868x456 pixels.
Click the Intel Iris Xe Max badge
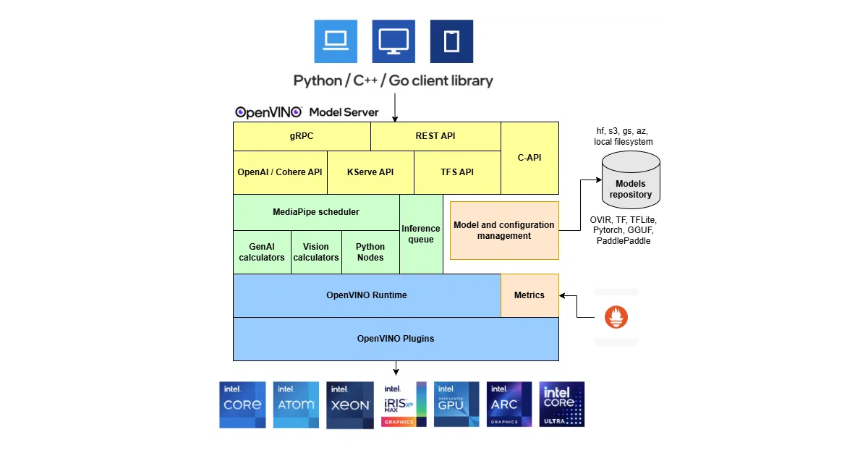tap(404, 405)
